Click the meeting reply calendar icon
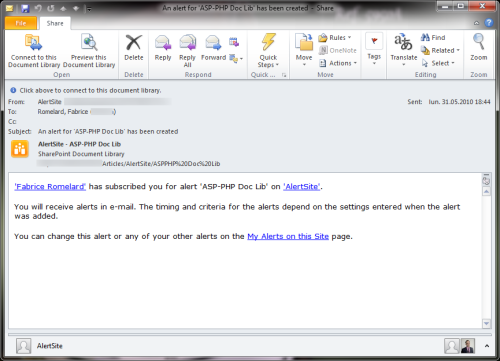This screenshot has height=361, width=500. pyautogui.click(x=234, y=42)
